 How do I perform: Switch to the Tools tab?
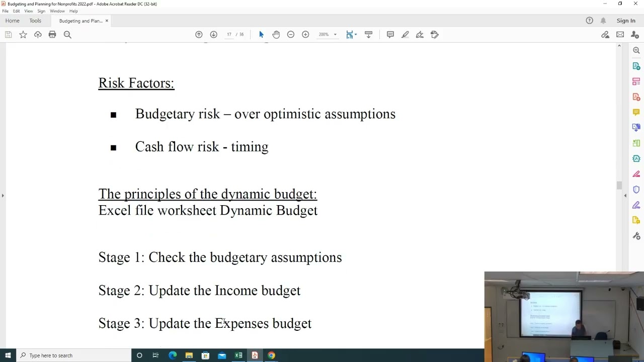click(x=35, y=21)
